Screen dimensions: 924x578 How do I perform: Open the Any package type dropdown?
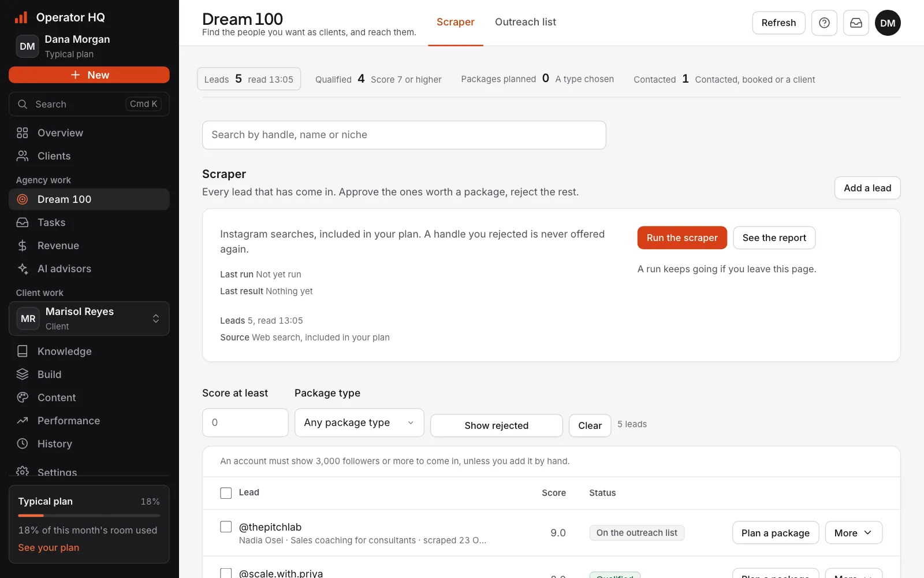[359, 423]
